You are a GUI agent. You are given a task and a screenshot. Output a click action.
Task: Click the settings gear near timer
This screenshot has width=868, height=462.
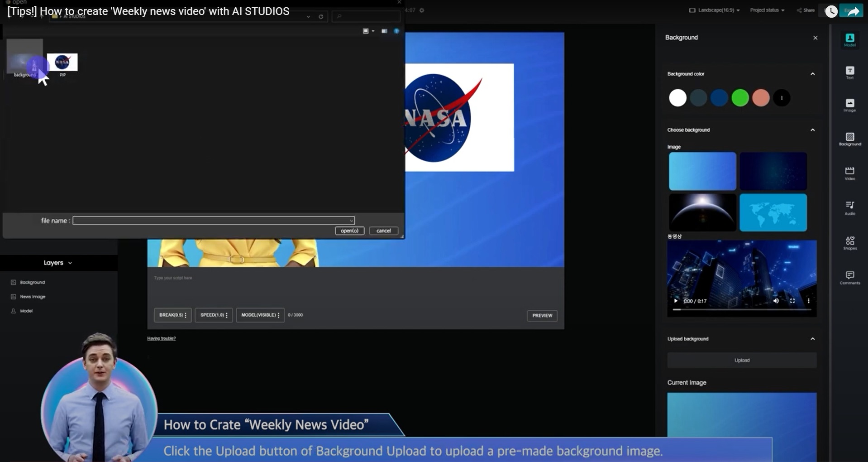pos(422,10)
